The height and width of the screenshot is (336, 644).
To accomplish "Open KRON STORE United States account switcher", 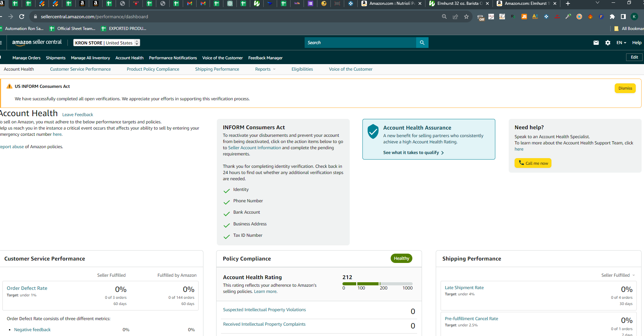I will coord(107,43).
